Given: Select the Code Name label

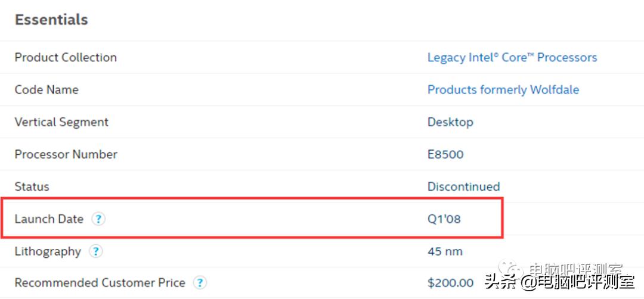Looking at the screenshot, I should pos(47,90).
